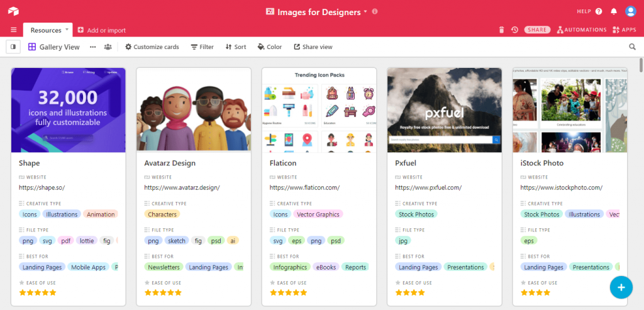The height and width of the screenshot is (310, 644).
Task: Toggle the views sidebar button
Action: pos(13,47)
